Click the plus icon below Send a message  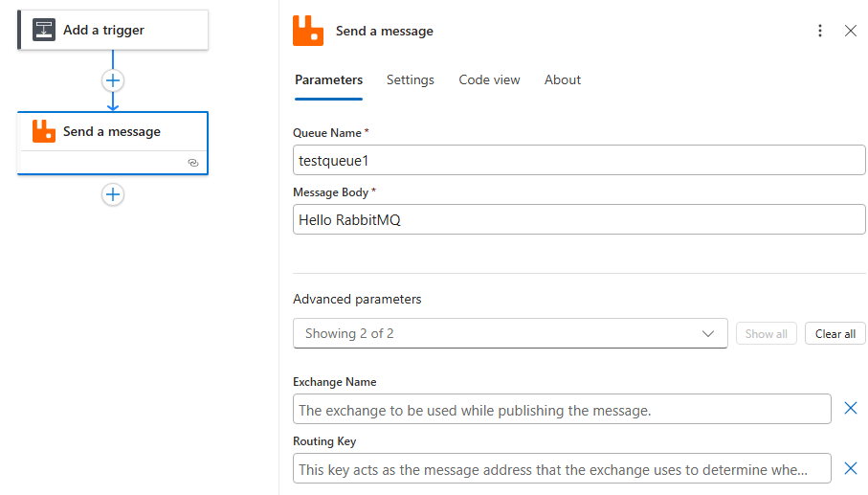113,194
